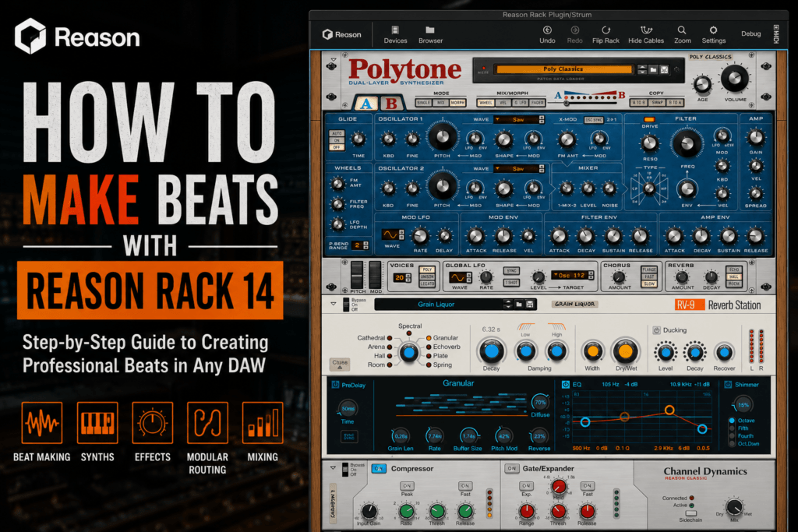This screenshot has height=532, width=798.
Task: Browse Polytone patches with the folder icon
Action: 654,69
